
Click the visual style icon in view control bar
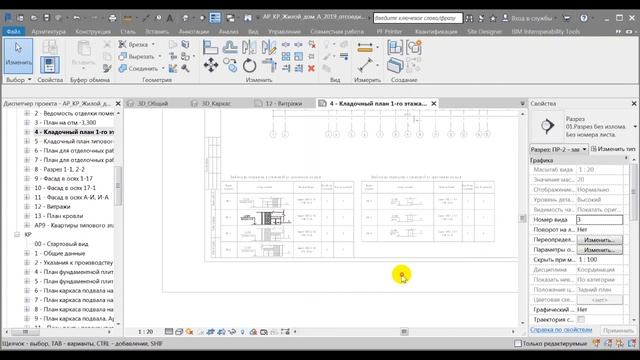(179, 331)
